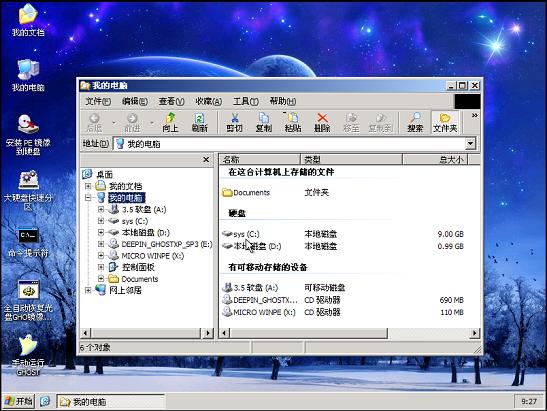This screenshot has width=547, height=411.
Task: Open 我的文档 desktop icon
Action: pyautogui.click(x=28, y=20)
